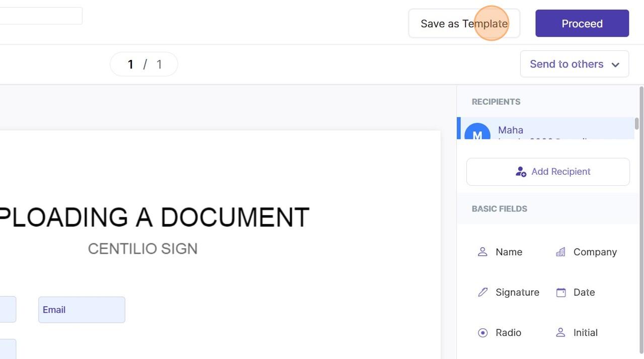Click the add-person icon in Add Recipient
The image size is (644, 359).
[x=521, y=172]
